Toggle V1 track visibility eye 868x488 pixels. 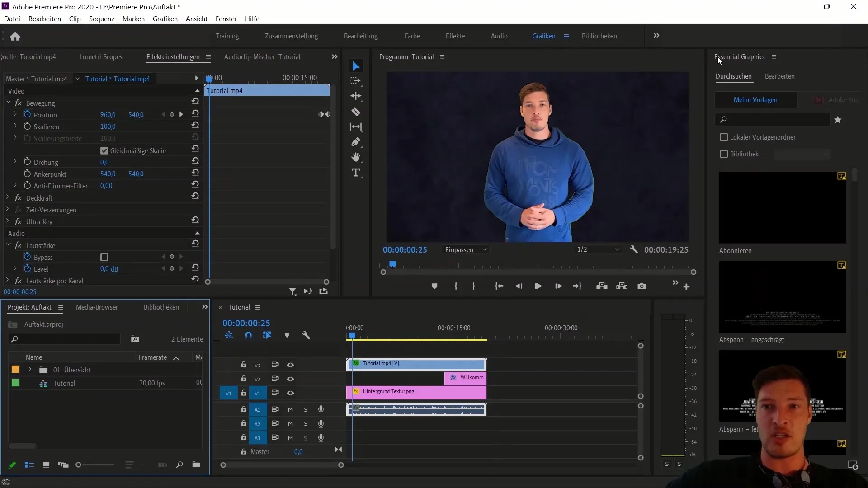(291, 393)
